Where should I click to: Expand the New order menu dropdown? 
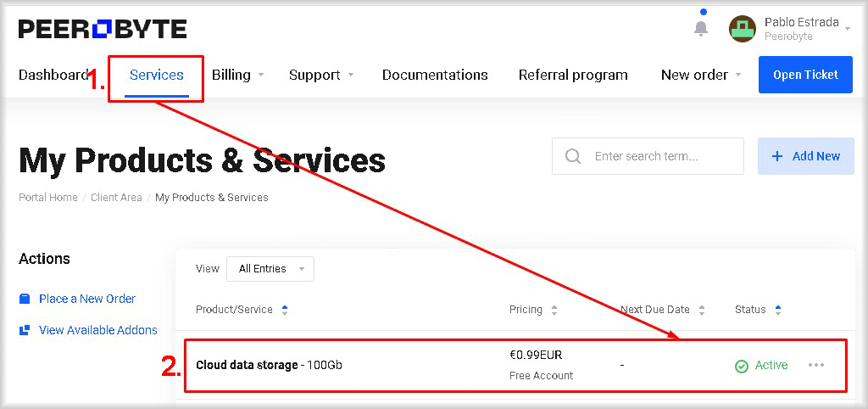click(x=738, y=75)
